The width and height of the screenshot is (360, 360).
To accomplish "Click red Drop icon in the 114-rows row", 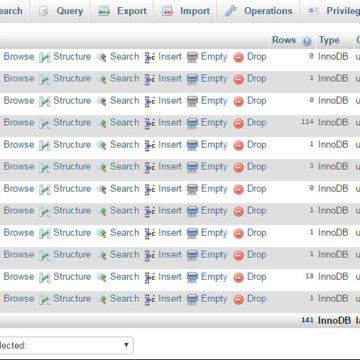I will click(x=238, y=124).
